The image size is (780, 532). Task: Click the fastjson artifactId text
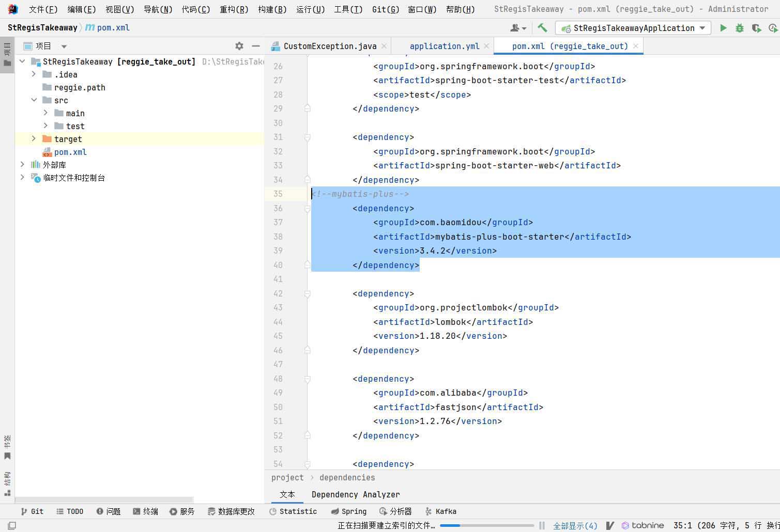pyautogui.click(x=455, y=407)
